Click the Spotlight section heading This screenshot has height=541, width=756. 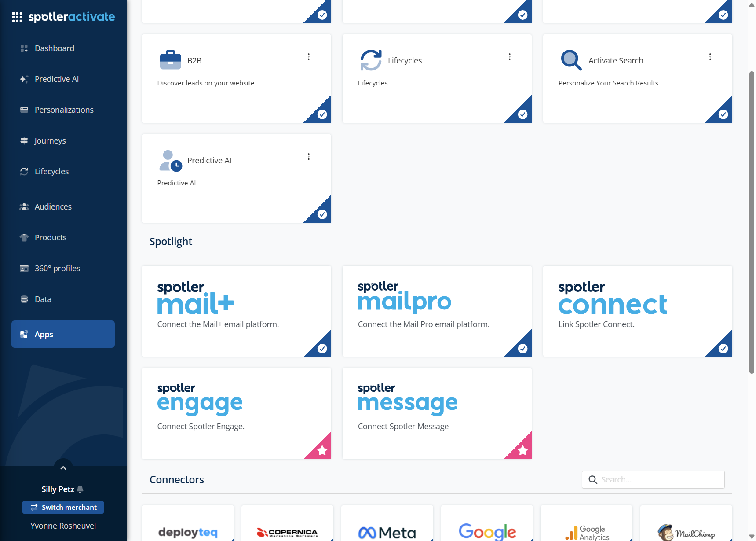click(x=171, y=241)
